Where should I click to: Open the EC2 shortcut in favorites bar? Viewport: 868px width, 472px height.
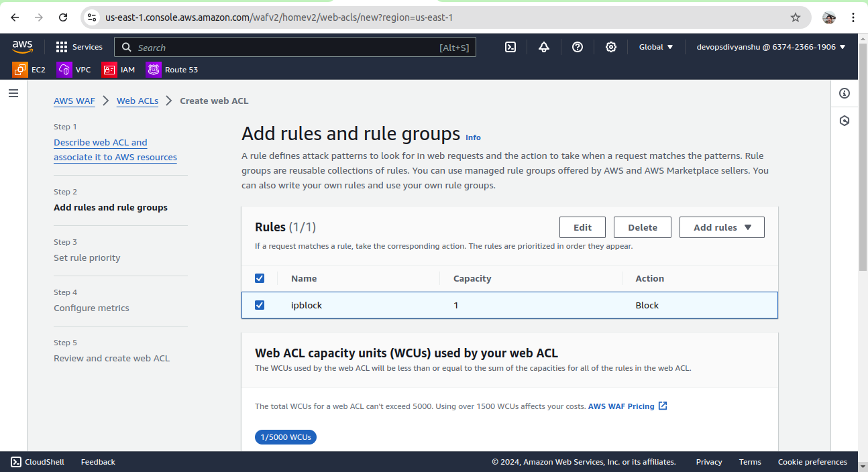coord(29,69)
